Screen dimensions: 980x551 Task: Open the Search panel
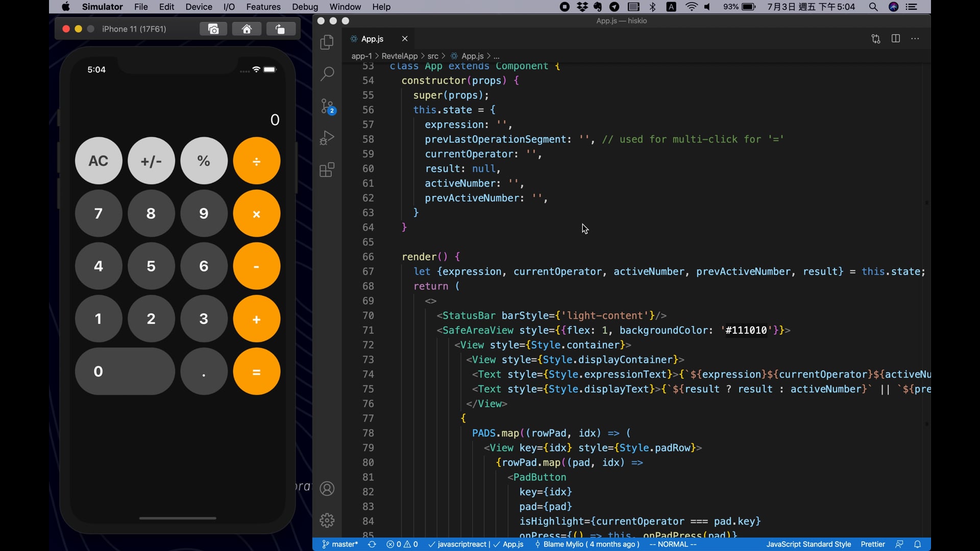pyautogui.click(x=327, y=74)
